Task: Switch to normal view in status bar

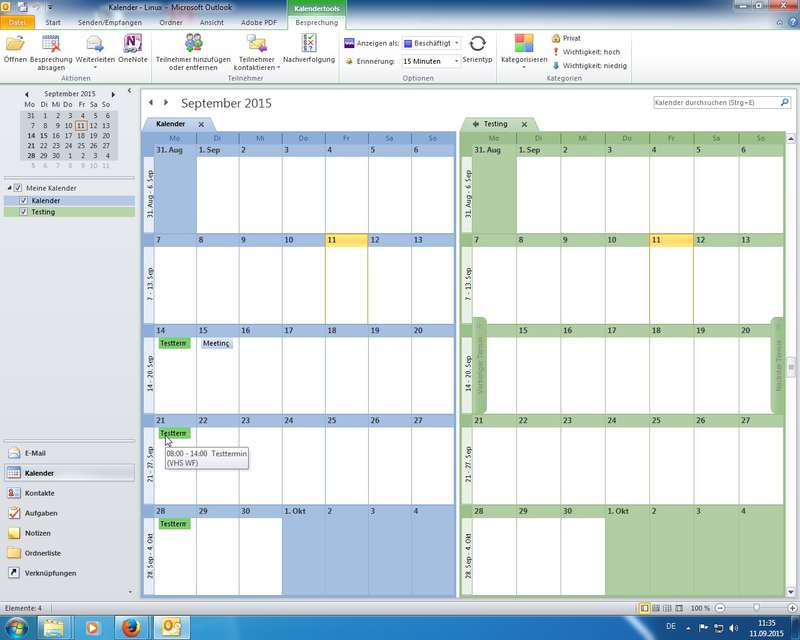Action: click(644, 608)
